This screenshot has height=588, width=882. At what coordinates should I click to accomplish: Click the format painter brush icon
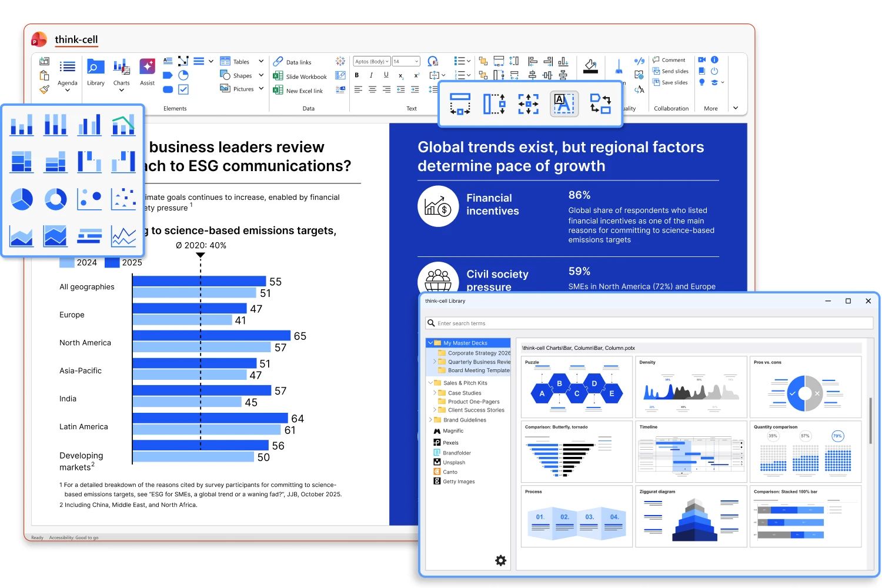tap(44, 89)
